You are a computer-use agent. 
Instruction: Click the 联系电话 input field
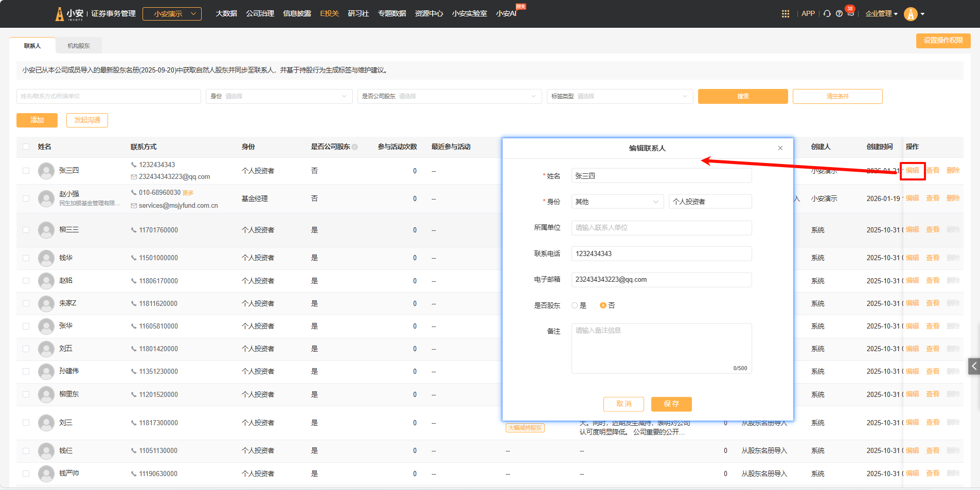tap(661, 253)
